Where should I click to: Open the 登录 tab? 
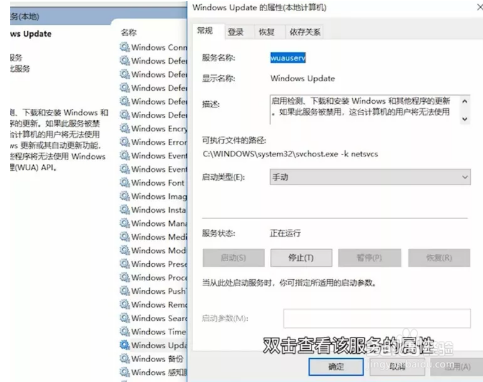[x=236, y=32]
